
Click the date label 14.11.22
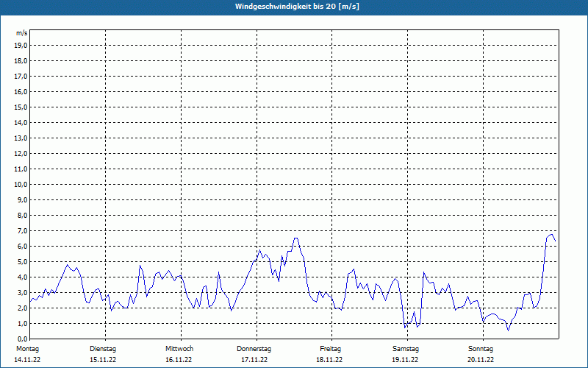click(x=27, y=360)
